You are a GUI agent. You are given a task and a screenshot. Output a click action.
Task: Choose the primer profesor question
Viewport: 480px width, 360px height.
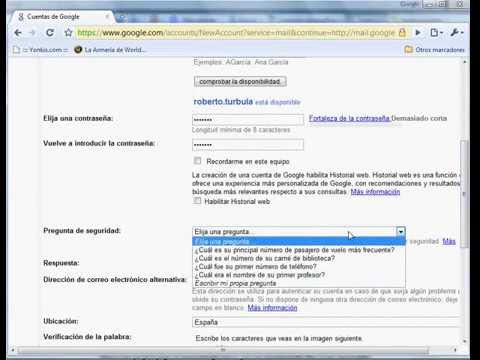click(299, 275)
